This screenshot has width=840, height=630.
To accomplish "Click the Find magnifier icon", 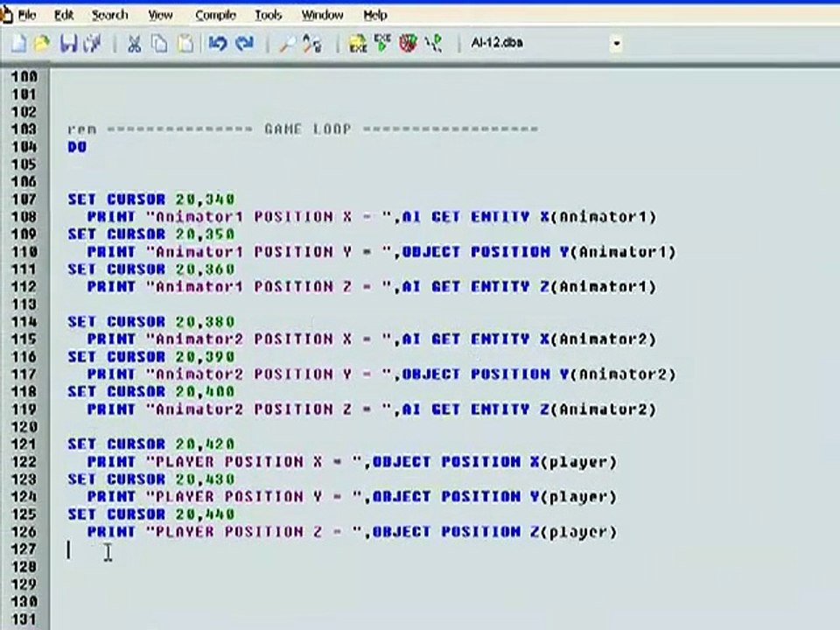I will (287, 44).
